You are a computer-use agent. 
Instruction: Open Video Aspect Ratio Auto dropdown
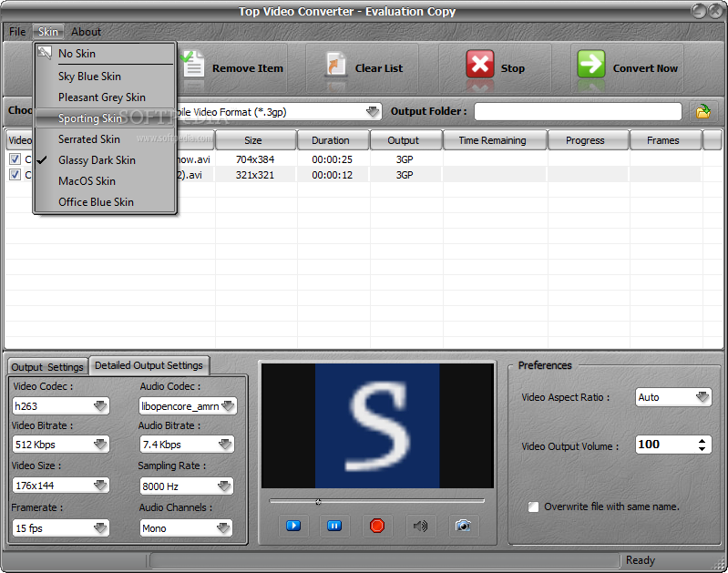(702, 397)
